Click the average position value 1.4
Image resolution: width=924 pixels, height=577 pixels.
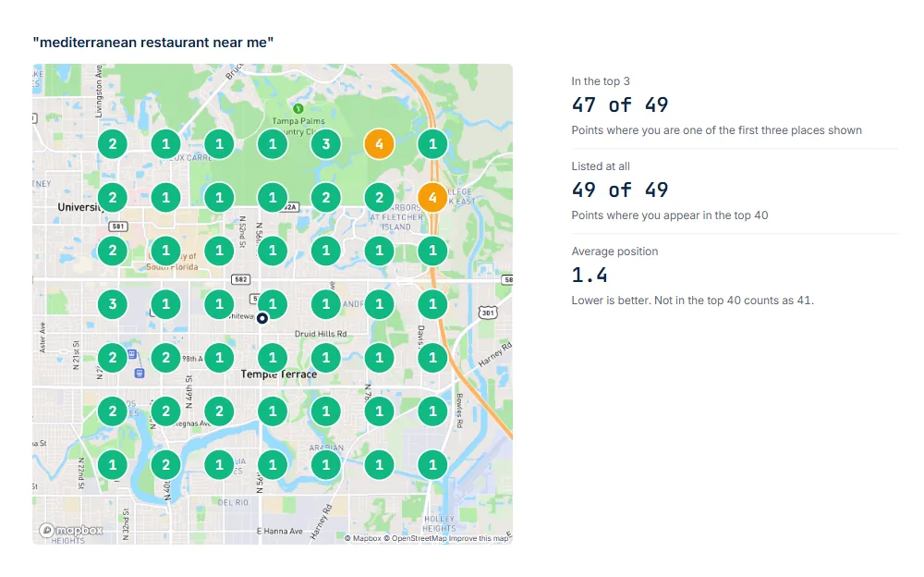(x=590, y=275)
